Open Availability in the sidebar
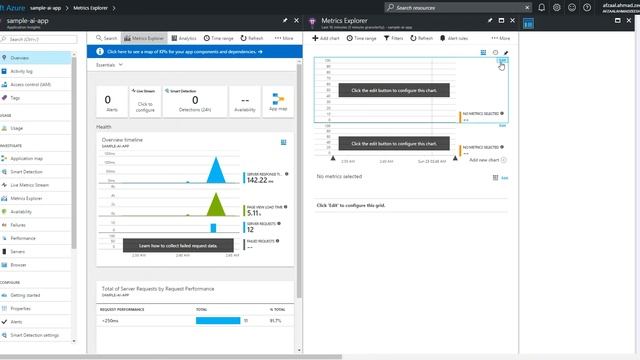Screen dimensions: 640x360 click(36, 212)
